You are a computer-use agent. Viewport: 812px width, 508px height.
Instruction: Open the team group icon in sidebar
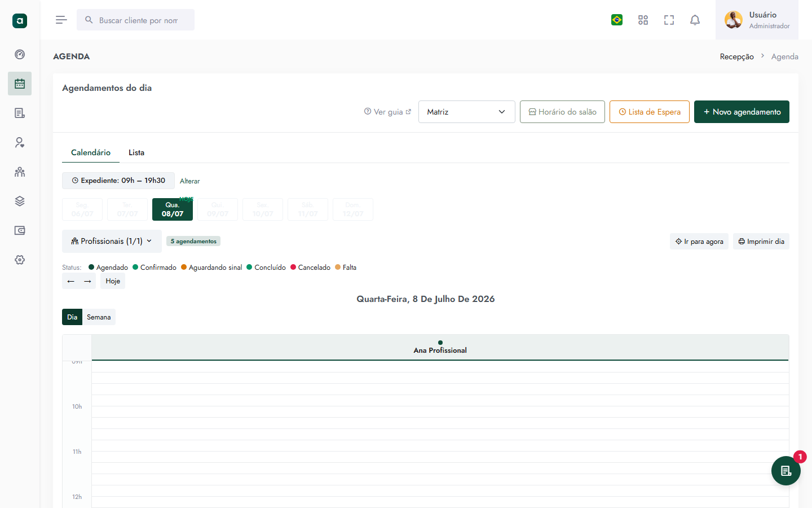tap(20, 172)
